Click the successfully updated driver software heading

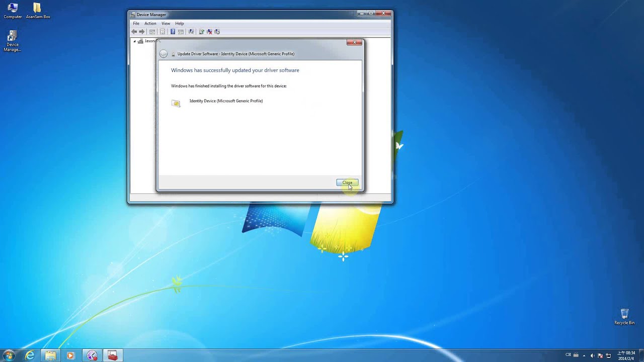pyautogui.click(x=235, y=70)
